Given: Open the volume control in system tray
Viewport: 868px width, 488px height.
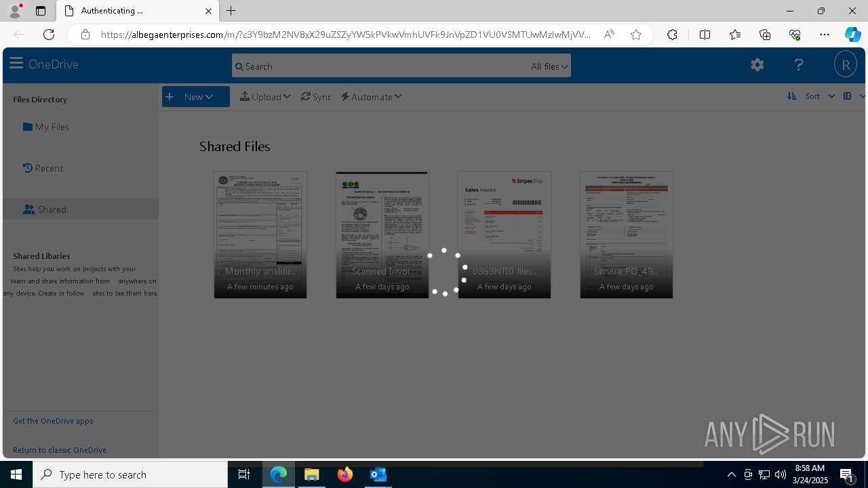Looking at the screenshot, I should click(780, 474).
